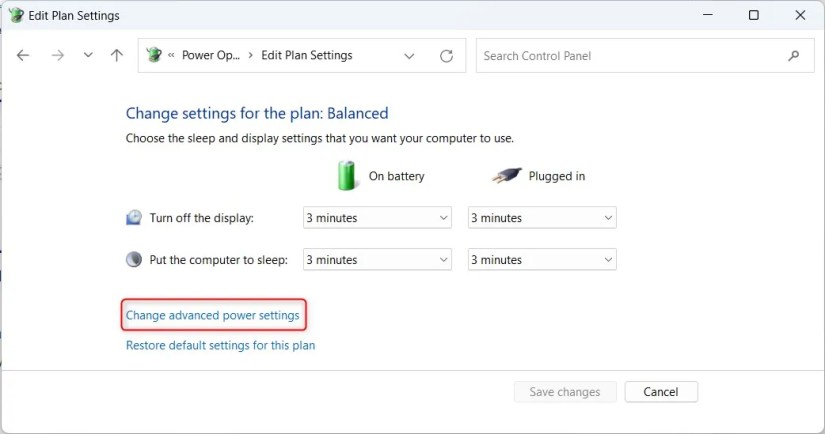Expand the address bar history dropdown

409,56
